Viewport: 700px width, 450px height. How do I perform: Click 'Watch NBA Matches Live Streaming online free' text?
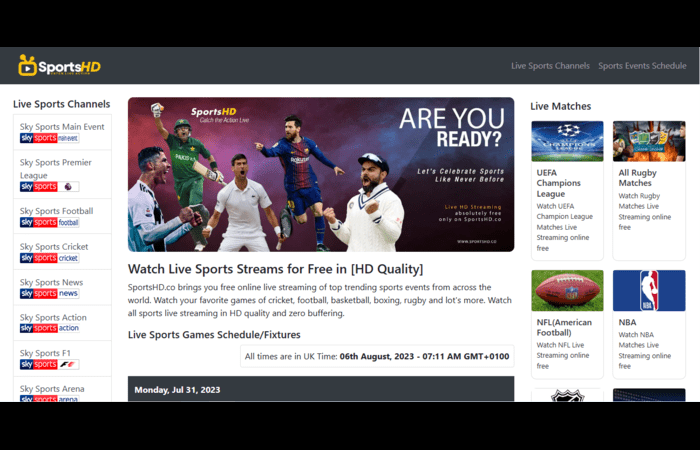(645, 350)
